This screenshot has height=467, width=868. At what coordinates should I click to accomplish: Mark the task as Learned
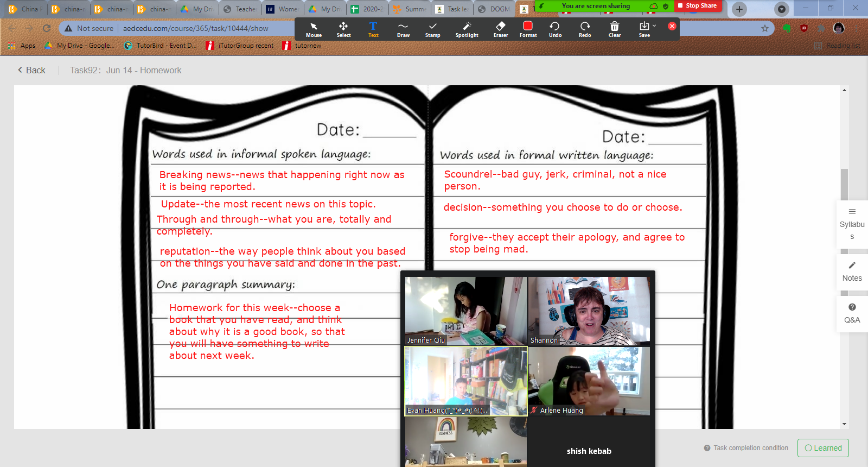(823, 448)
